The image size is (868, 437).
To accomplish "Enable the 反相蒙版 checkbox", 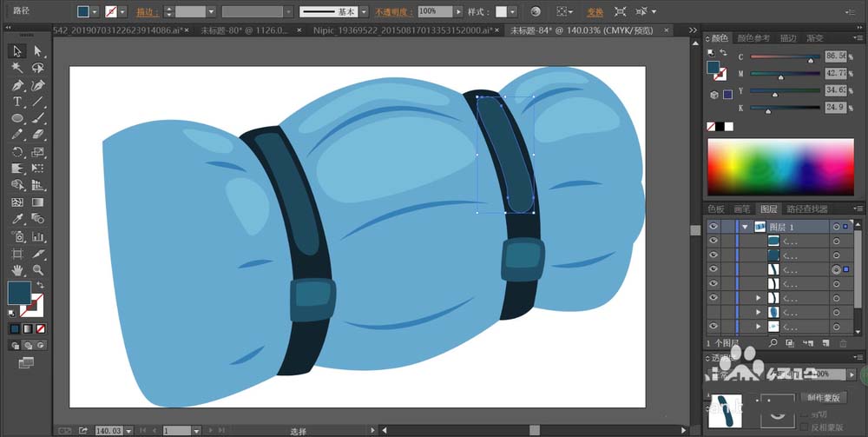I will (805, 427).
